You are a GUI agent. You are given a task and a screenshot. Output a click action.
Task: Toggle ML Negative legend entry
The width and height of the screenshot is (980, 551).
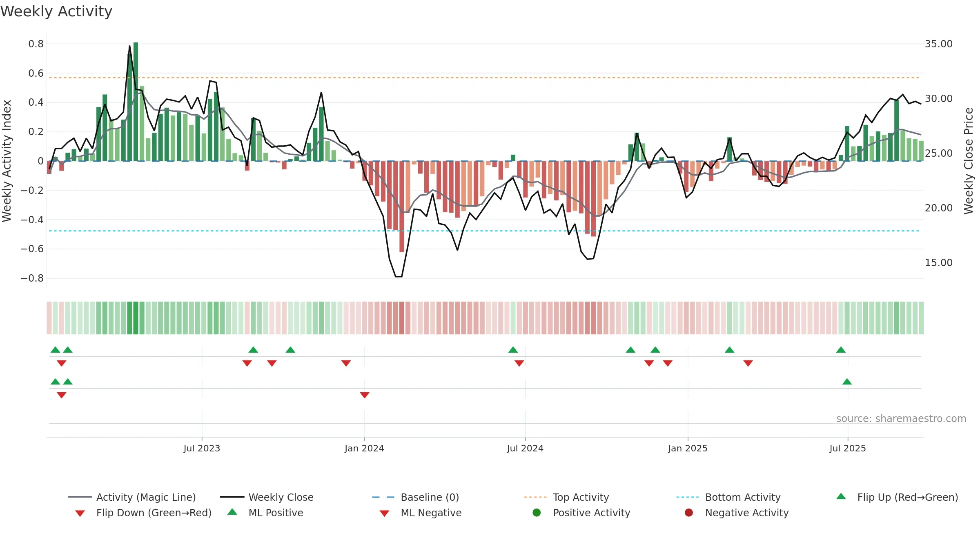click(x=421, y=513)
